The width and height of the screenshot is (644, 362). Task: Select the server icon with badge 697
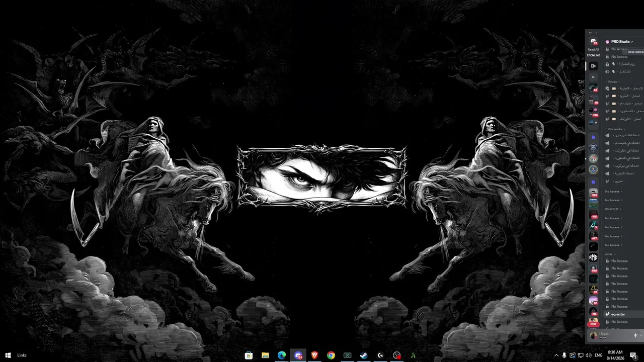pyautogui.click(x=593, y=236)
